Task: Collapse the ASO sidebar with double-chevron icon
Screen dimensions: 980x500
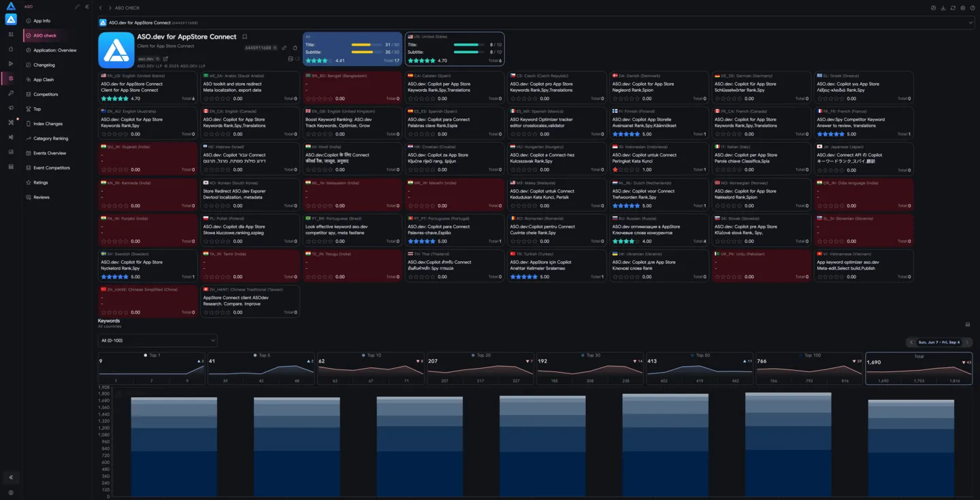Action: pyautogui.click(x=87, y=7)
